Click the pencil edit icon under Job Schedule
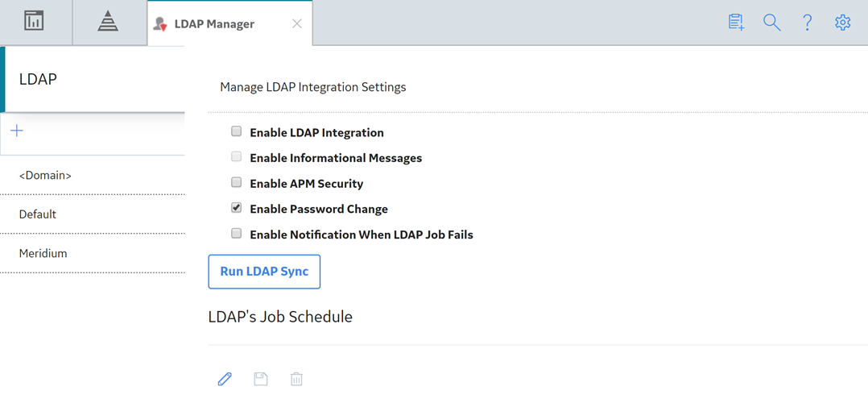The height and width of the screenshot is (403, 868). [224, 379]
